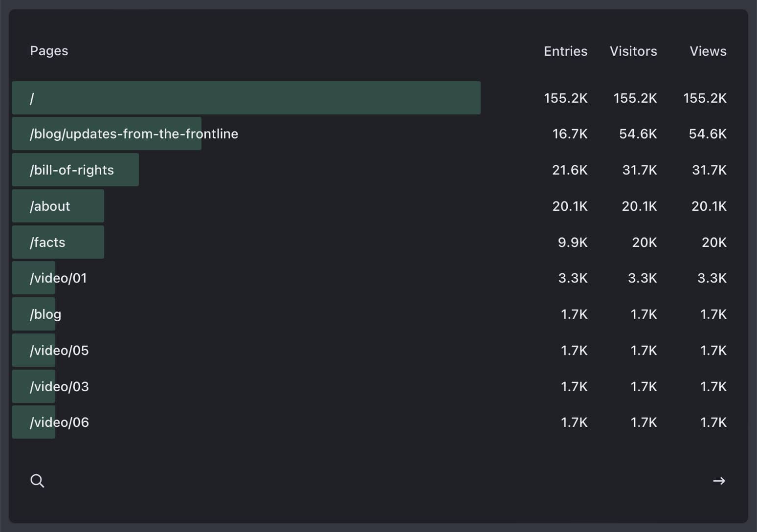Select the /bill-of-rights page row

tap(72, 170)
